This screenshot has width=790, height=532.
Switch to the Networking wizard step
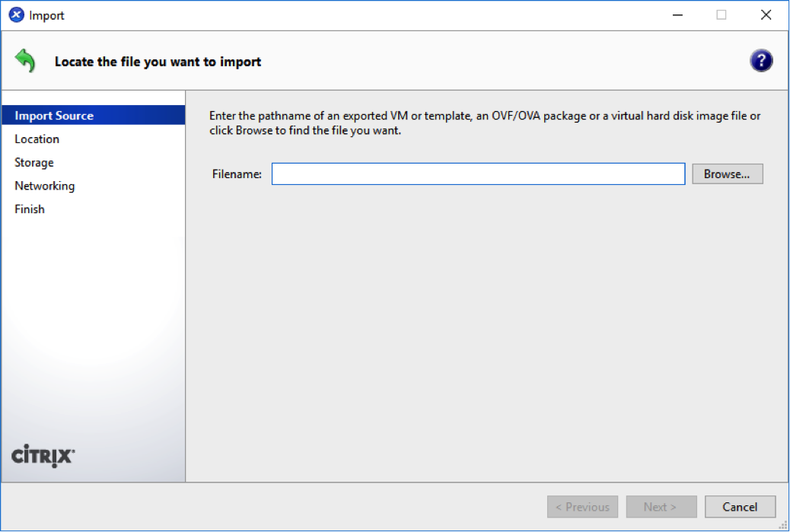point(44,186)
